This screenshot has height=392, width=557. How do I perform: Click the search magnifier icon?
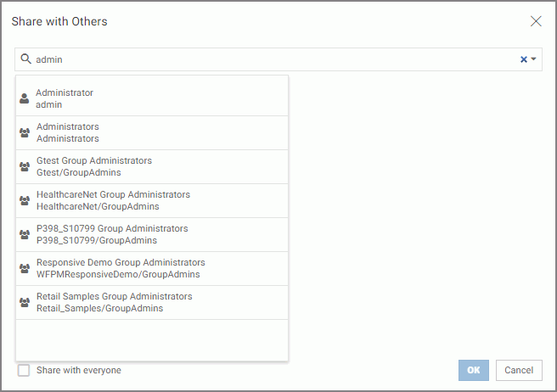25,59
